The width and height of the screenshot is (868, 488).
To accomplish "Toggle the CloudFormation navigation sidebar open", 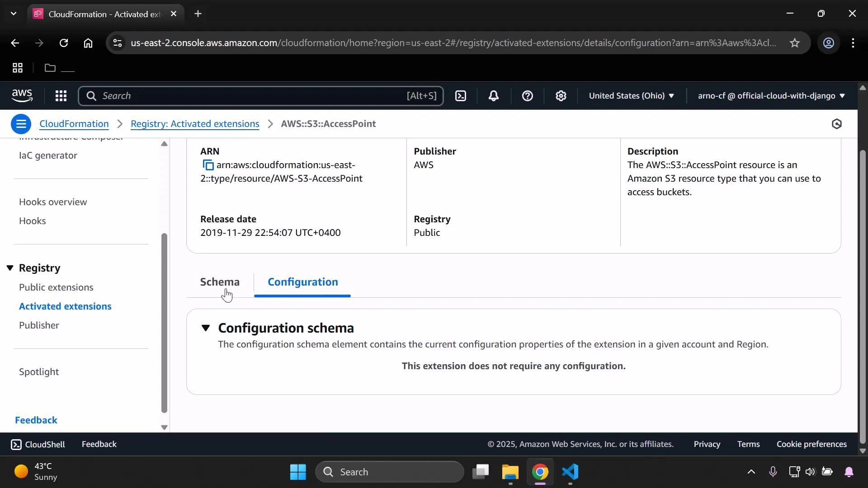I will tap(20, 123).
